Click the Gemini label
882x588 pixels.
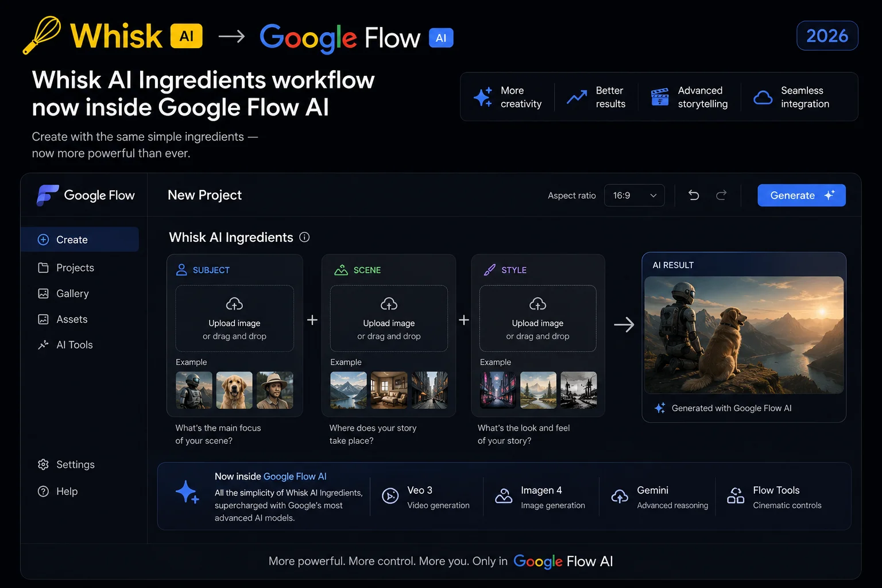(653, 490)
